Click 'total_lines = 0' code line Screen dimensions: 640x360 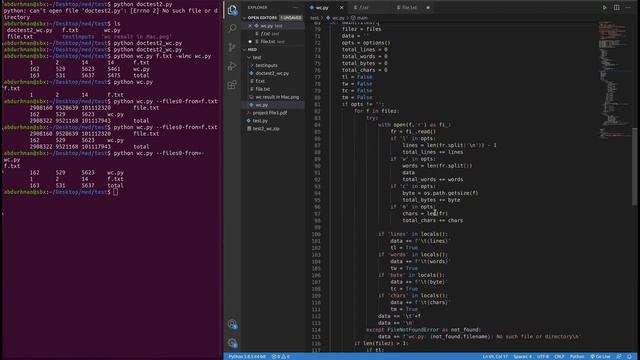tap(364, 50)
